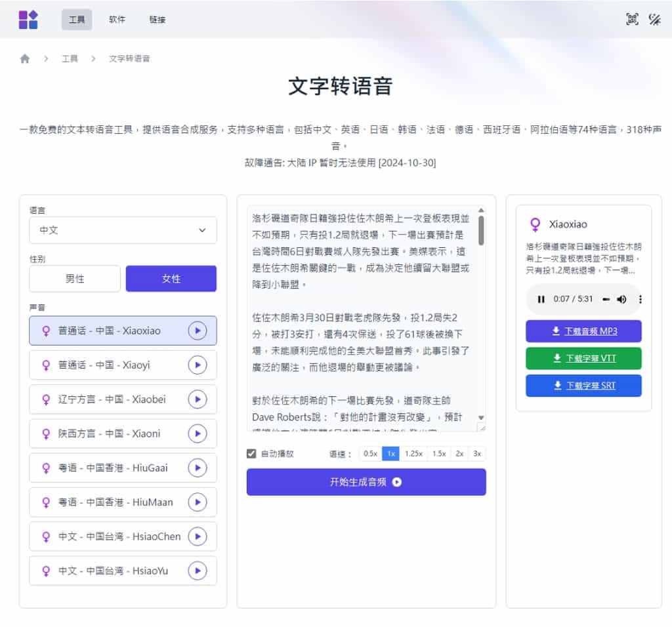Open the 软件 menu item
The height and width of the screenshot is (627, 672).
(117, 20)
